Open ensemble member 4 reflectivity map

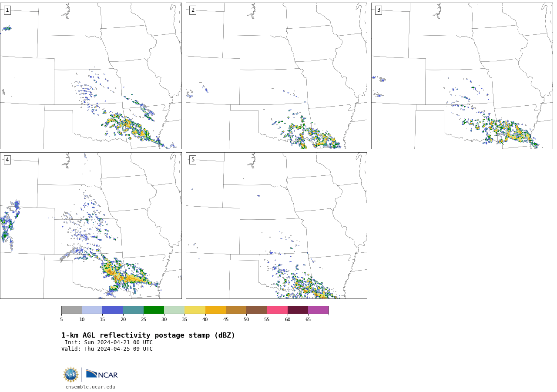coord(91,225)
